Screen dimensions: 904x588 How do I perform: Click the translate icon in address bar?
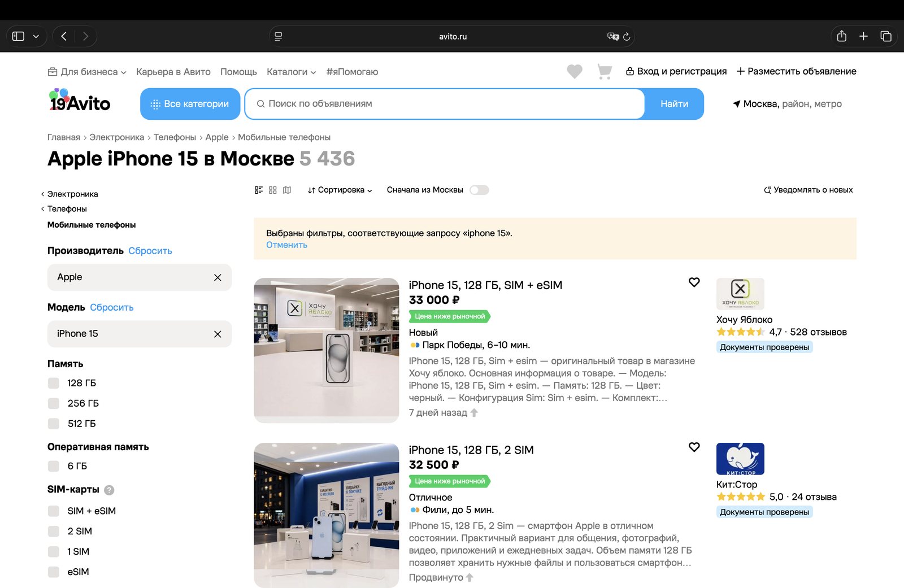click(613, 36)
